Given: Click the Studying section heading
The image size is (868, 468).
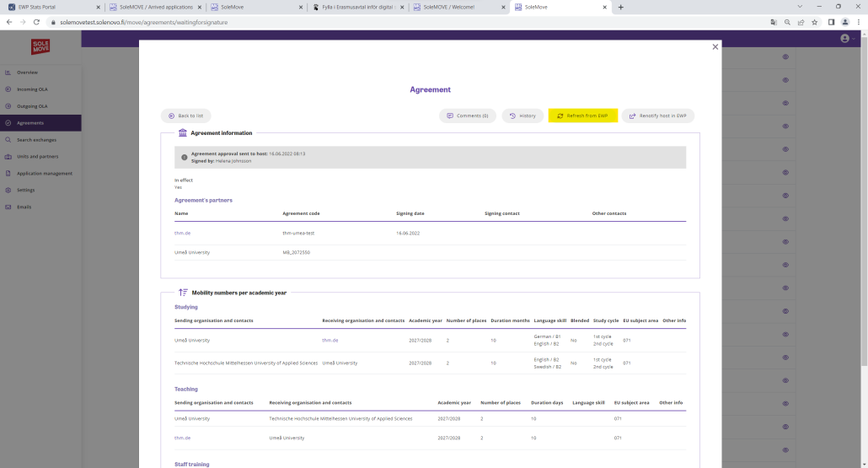Looking at the screenshot, I should point(186,307).
